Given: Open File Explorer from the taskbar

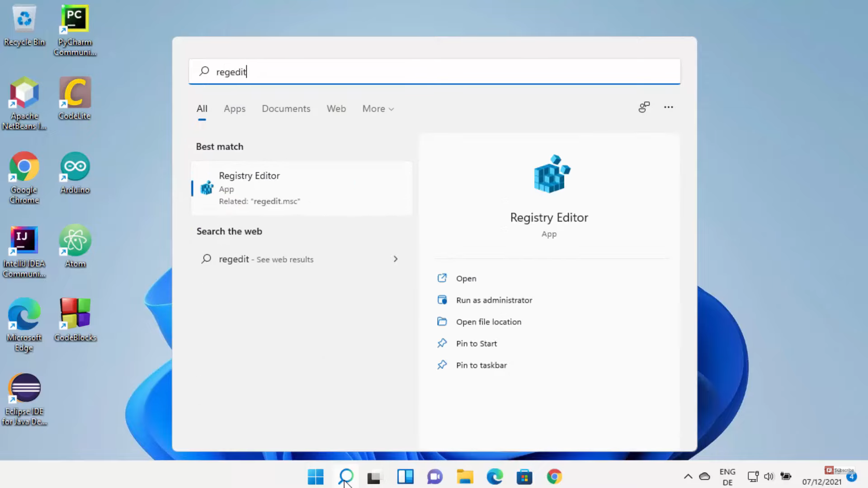Looking at the screenshot, I should [465, 477].
